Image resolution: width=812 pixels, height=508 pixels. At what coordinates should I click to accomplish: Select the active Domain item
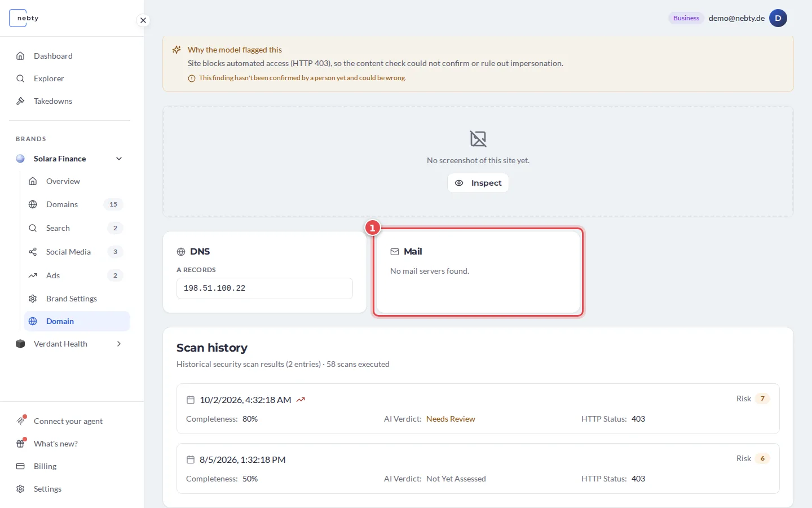point(77,321)
